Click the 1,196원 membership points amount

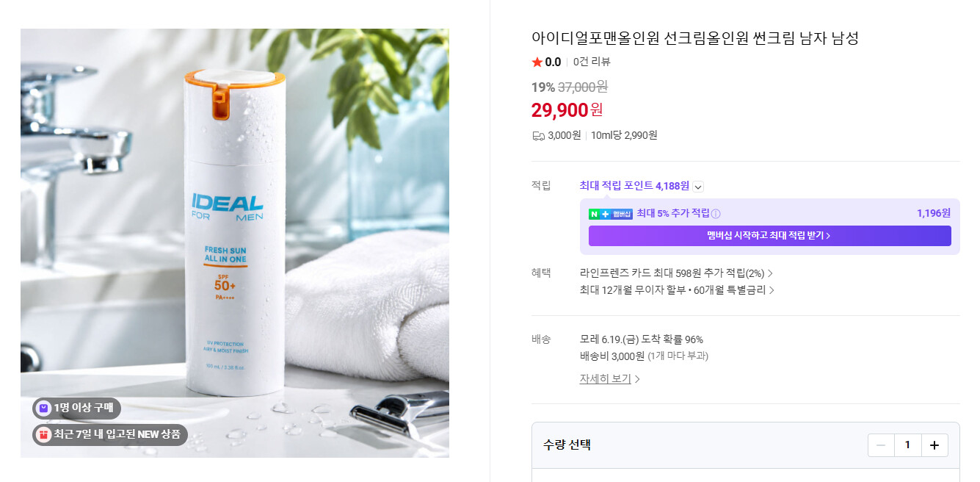coord(933,213)
